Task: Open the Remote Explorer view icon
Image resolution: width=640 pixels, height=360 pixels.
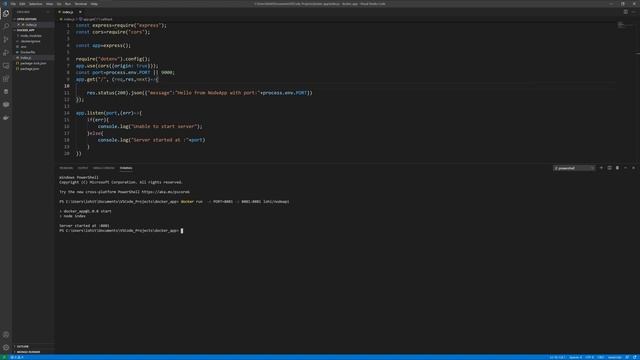Action: point(6,66)
